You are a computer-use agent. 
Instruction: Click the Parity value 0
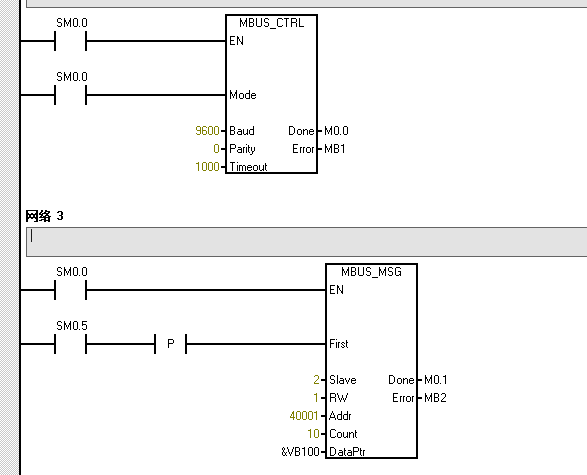[216, 149]
